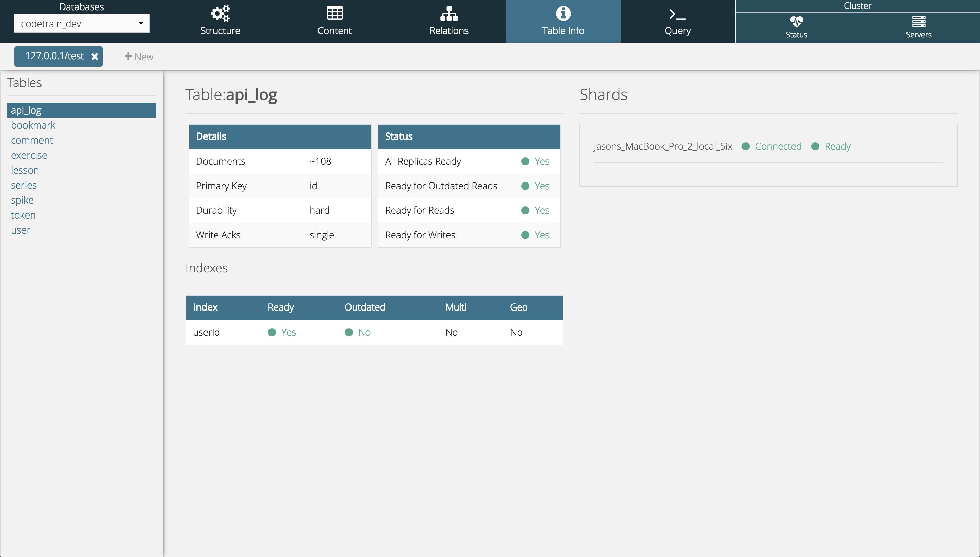The image size is (980, 557).
Task: Open Cluster Status heartbeat icon
Action: point(796,21)
